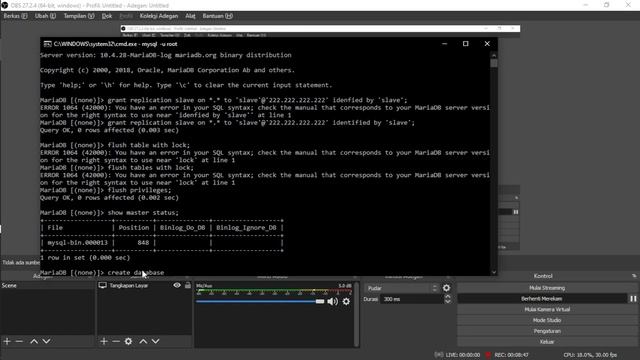Add a new source with plus icon
Screen dimensions: 640x360
[104, 341]
